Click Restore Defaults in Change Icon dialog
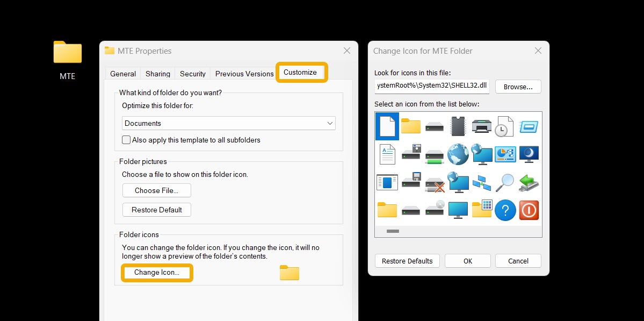Screen dimensions: 644x321 point(407,261)
